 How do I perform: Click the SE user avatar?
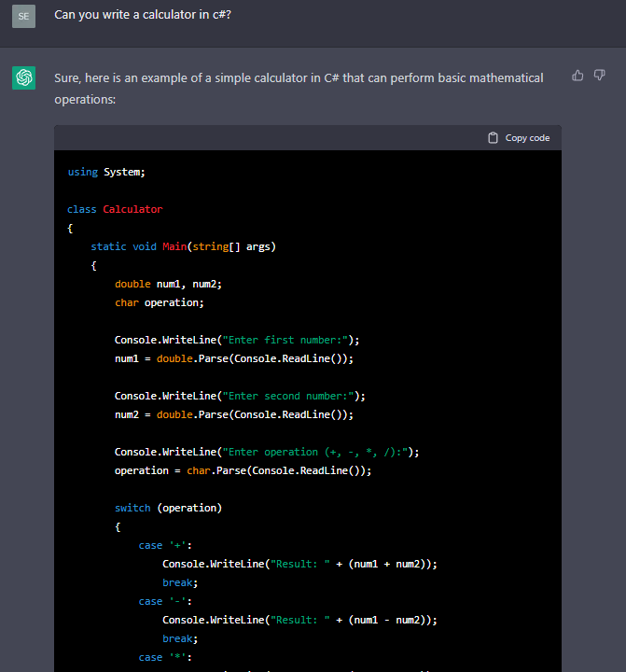pyautogui.click(x=23, y=16)
